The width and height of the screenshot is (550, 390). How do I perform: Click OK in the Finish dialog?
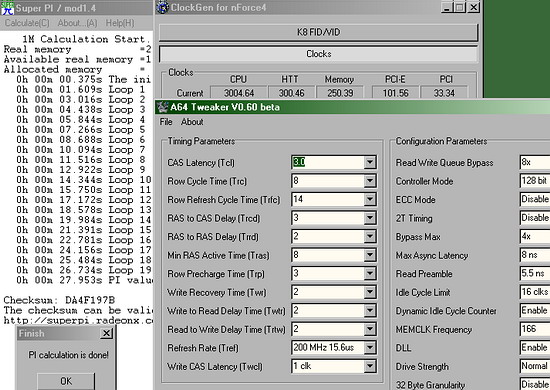point(66,381)
